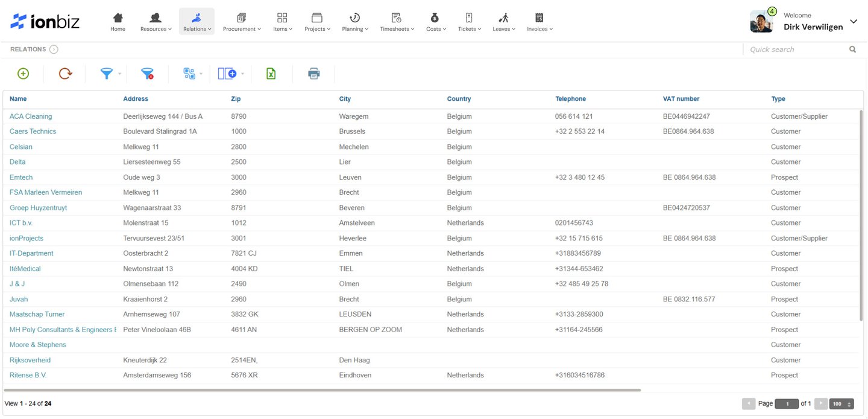Click the vertical scrollbar of the table
Image resolution: width=868 pixels, height=419 pixels.
click(x=861, y=215)
